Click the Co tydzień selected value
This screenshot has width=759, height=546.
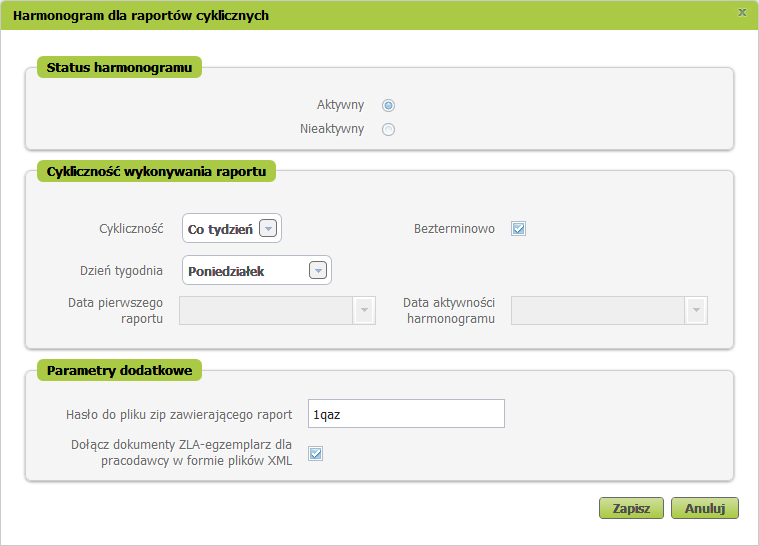(220, 229)
